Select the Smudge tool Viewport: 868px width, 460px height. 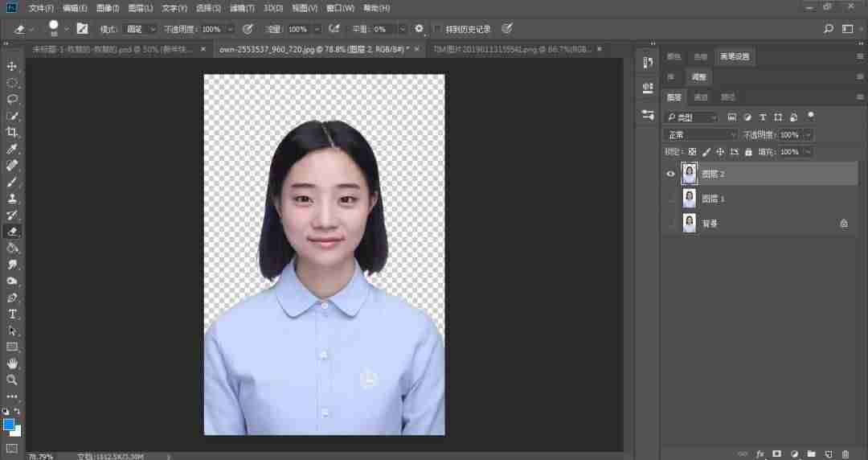11,265
